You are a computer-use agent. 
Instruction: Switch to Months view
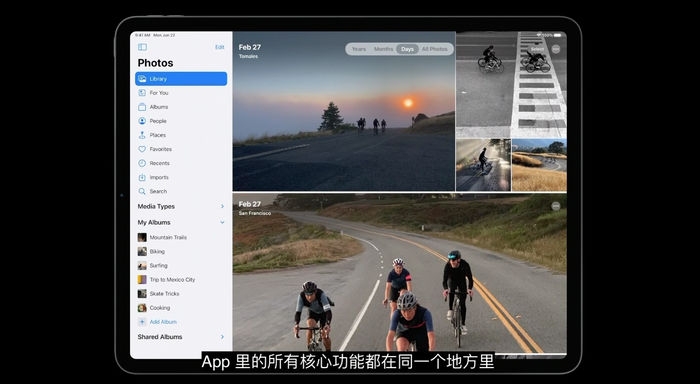(383, 49)
